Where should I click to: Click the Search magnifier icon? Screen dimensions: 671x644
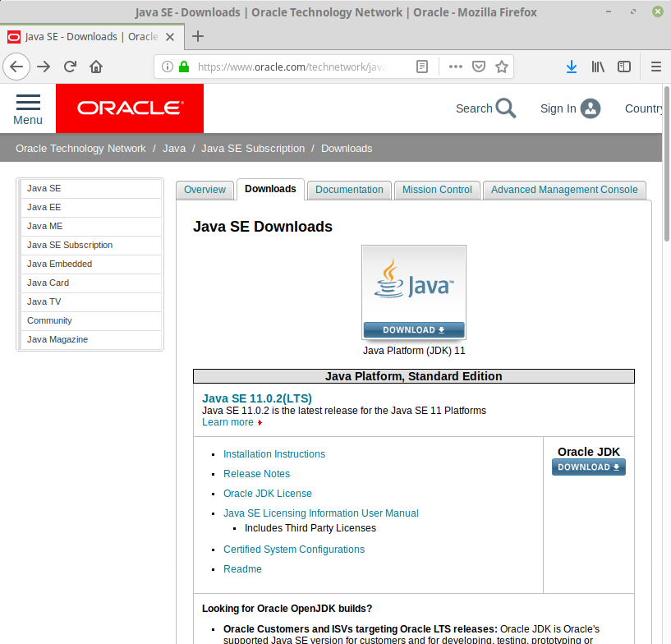point(506,108)
